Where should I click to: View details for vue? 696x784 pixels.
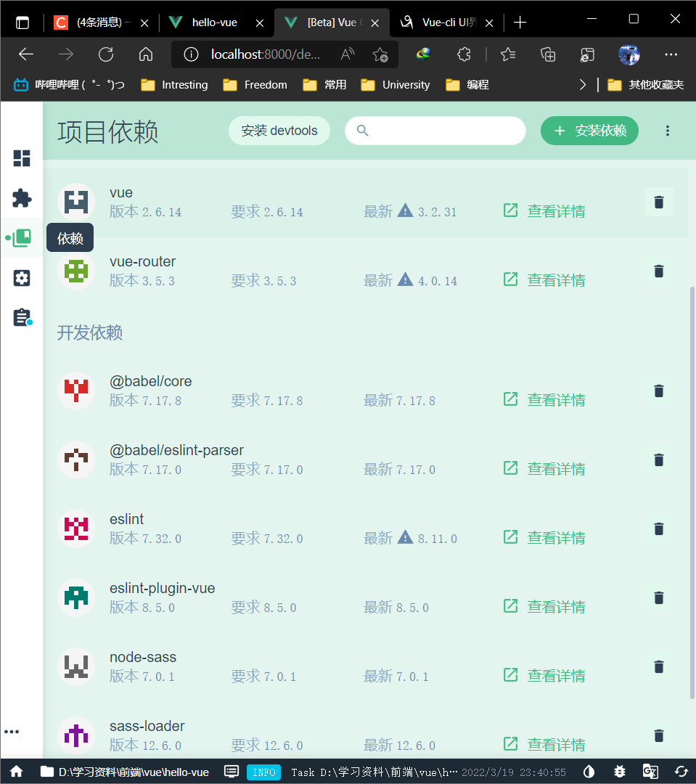click(x=544, y=211)
